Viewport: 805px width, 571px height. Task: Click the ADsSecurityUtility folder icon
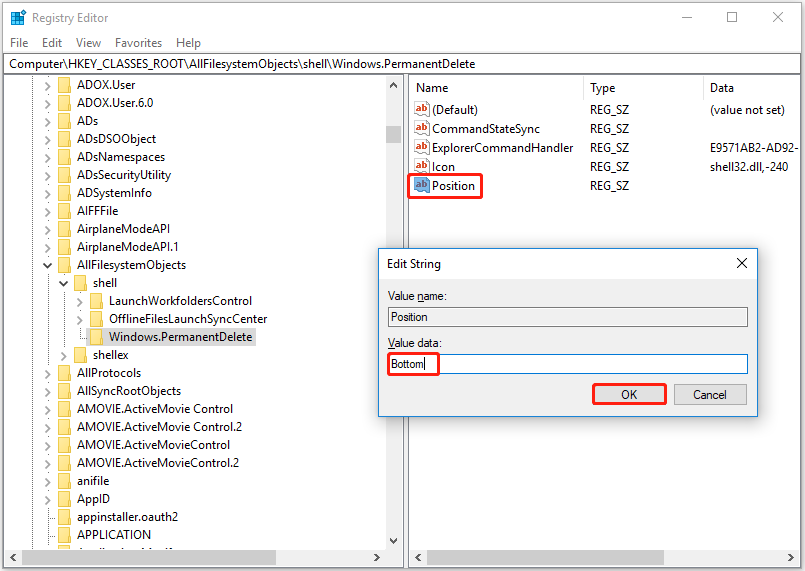pos(65,175)
